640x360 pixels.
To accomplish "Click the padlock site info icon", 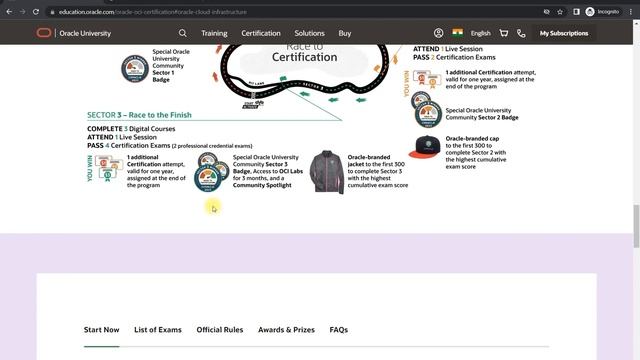I will coord(52,12).
